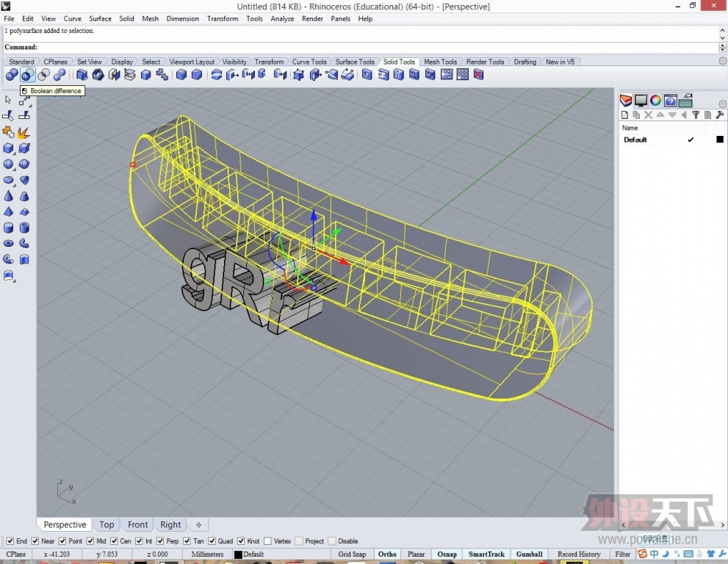Open the Millimeters units pane
Screen dimensions: 728x564
(207, 554)
